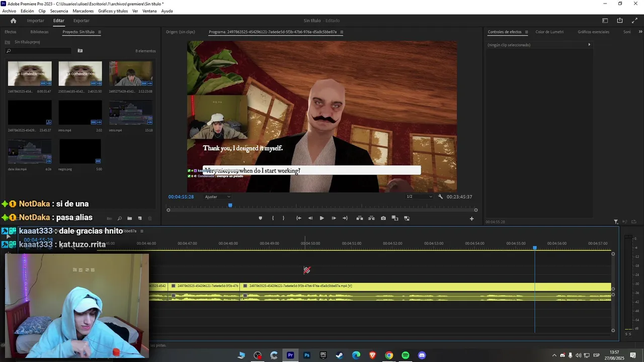Go to In point in Program monitor
This screenshot has width=644, height=362.
298,218
